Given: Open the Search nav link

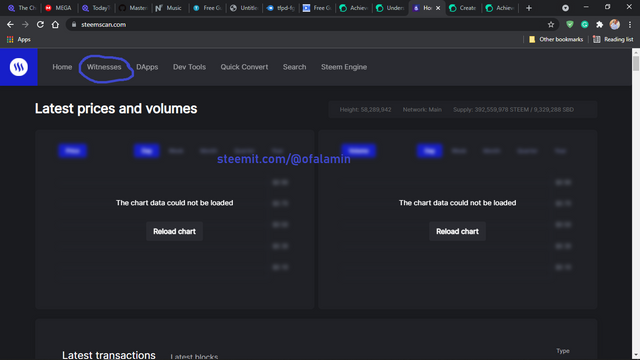Looking at the screenshot, I should [x=294, y=67].
